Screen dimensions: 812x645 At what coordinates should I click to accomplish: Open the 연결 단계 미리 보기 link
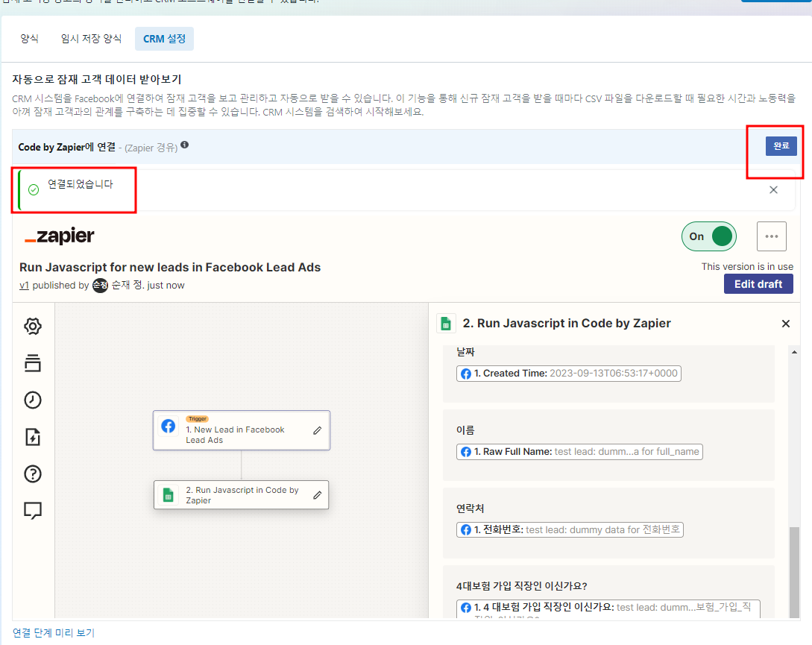[x=54, y=632]
